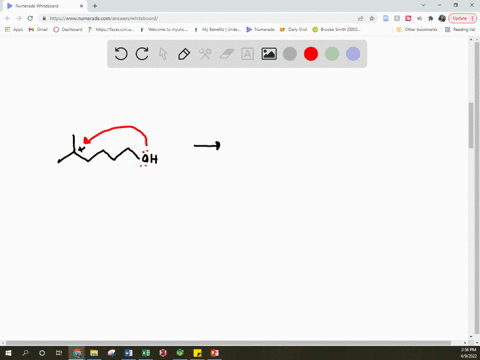Expand the Other bookmarks folder
Image resolution: width=480 pixels, height=360 pixels.
click(x=417, y=29)
